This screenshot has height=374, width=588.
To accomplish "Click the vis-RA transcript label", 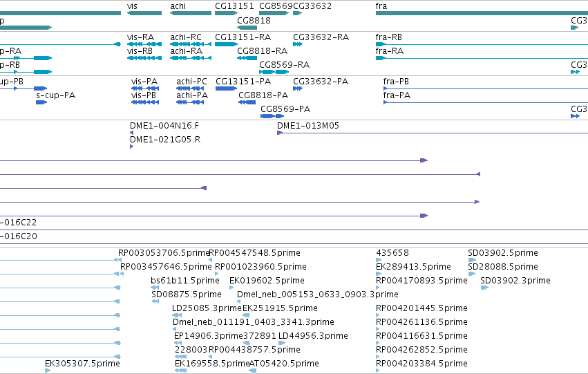I will point(141,37).
